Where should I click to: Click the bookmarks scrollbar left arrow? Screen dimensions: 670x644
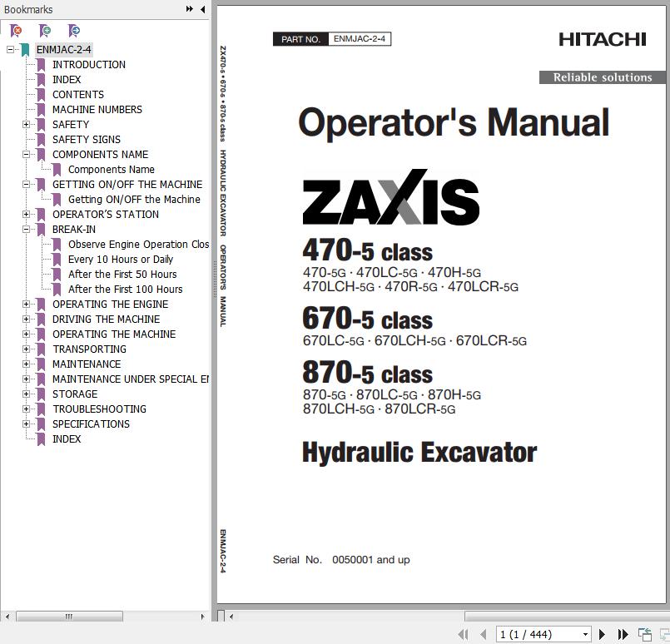click(7, 617)
